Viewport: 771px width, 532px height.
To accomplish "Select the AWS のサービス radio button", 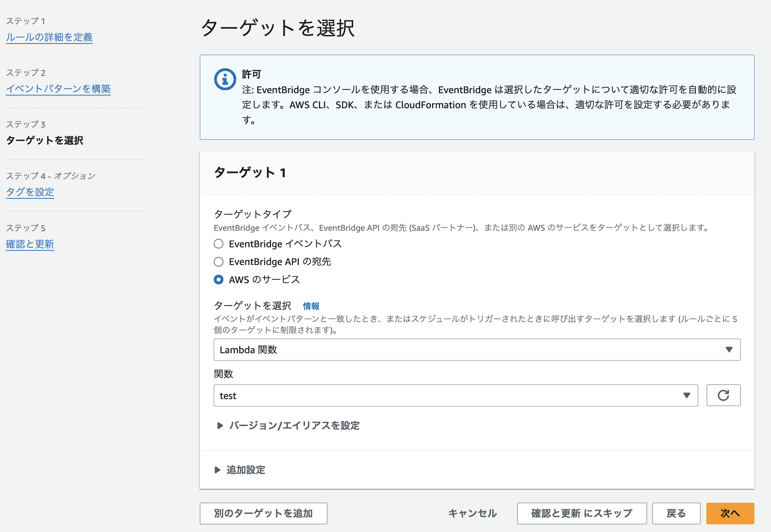I will tap(218, 280).
